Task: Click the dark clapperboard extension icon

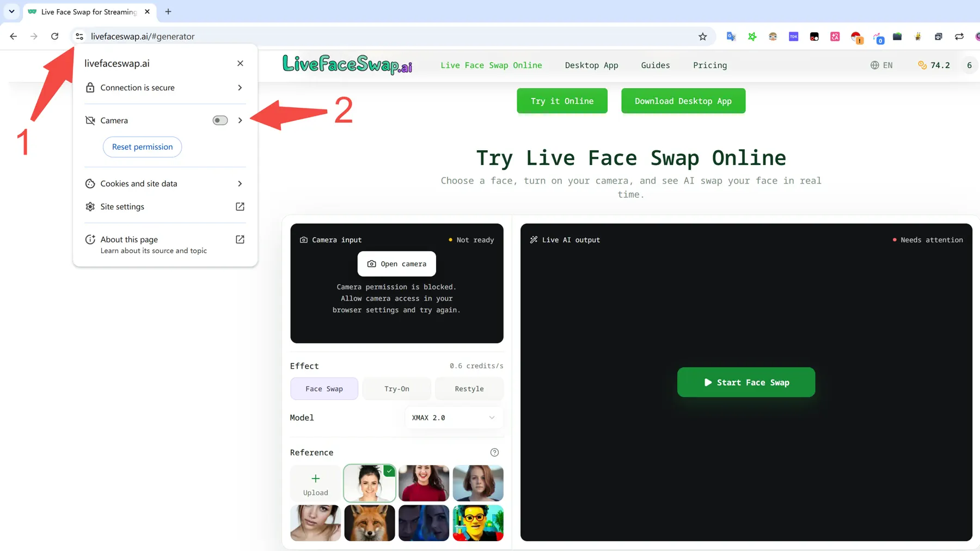Action: click(x=897, y=36)
